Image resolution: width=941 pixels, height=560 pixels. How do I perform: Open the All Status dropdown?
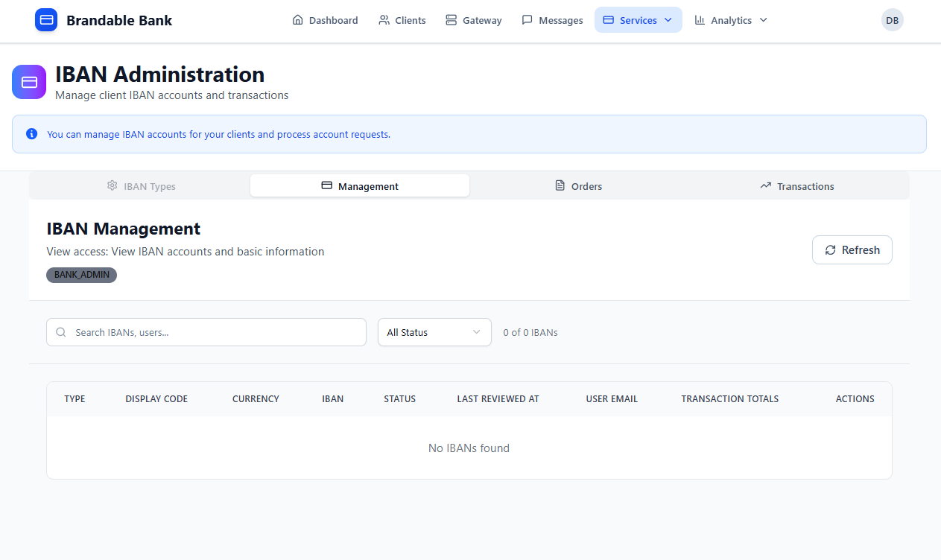(x=434, y=332)
